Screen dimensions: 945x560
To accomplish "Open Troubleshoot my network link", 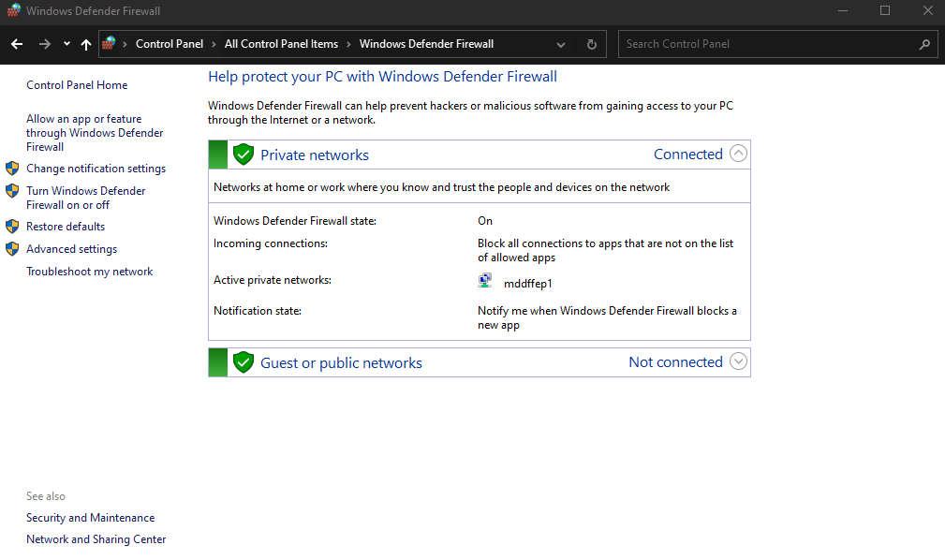I will click(90, 272).
